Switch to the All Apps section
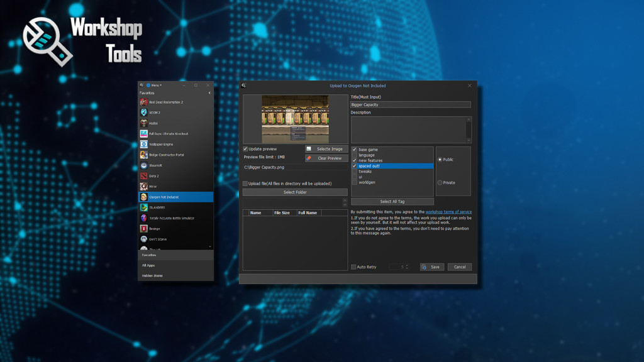 tap(151, 264)
